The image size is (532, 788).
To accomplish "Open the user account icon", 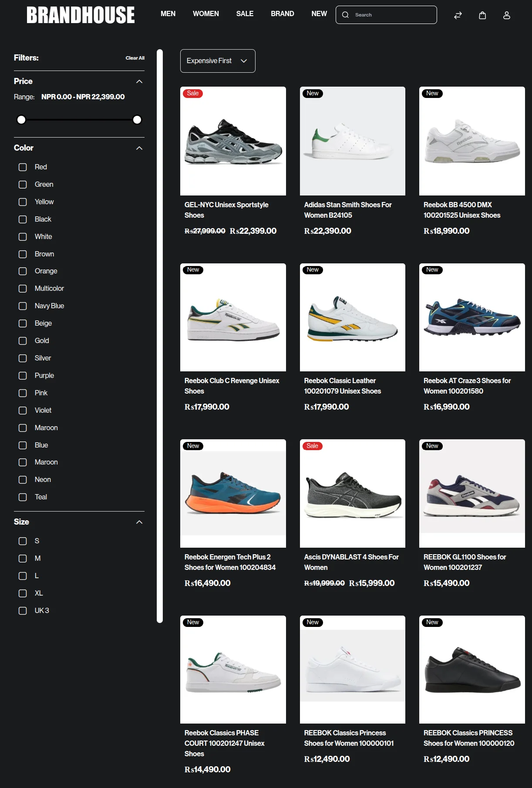I will (x=507, y=15).
